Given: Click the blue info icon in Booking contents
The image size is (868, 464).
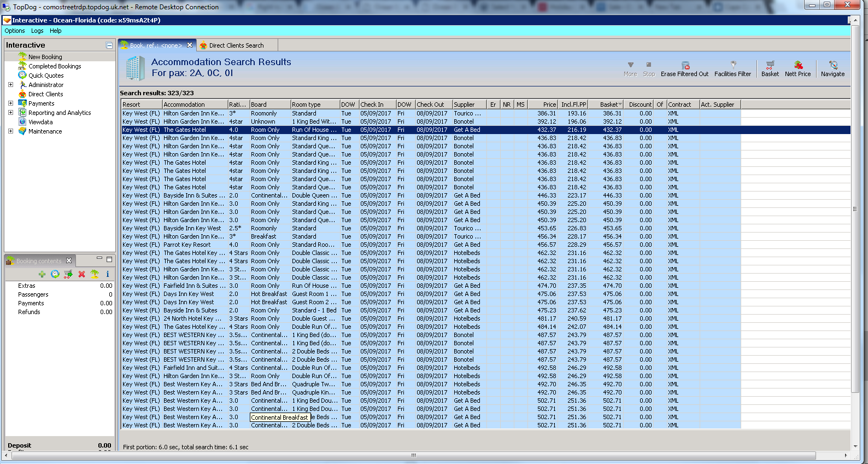Looking at the screenshot, I should coord(107,274).
